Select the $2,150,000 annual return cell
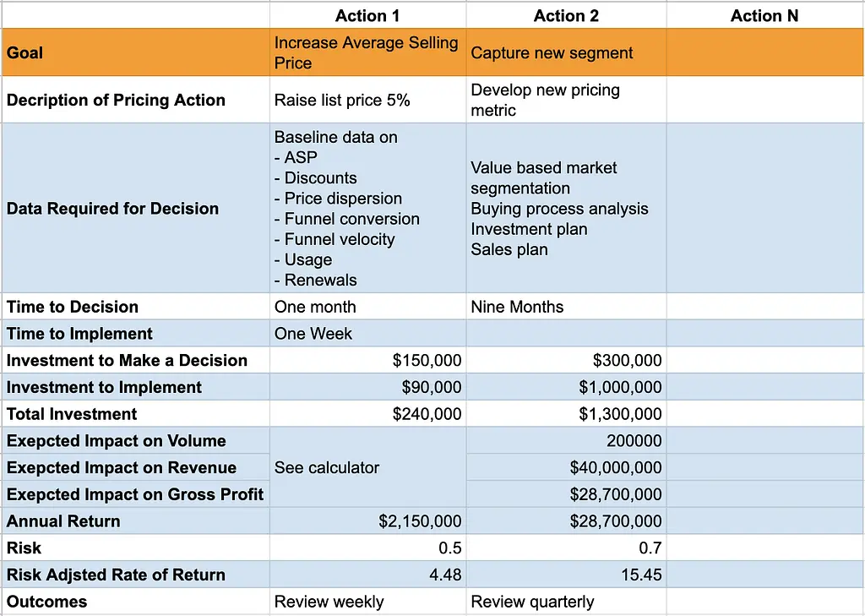This screenshot has width=865, height=616. coord(367,521)
